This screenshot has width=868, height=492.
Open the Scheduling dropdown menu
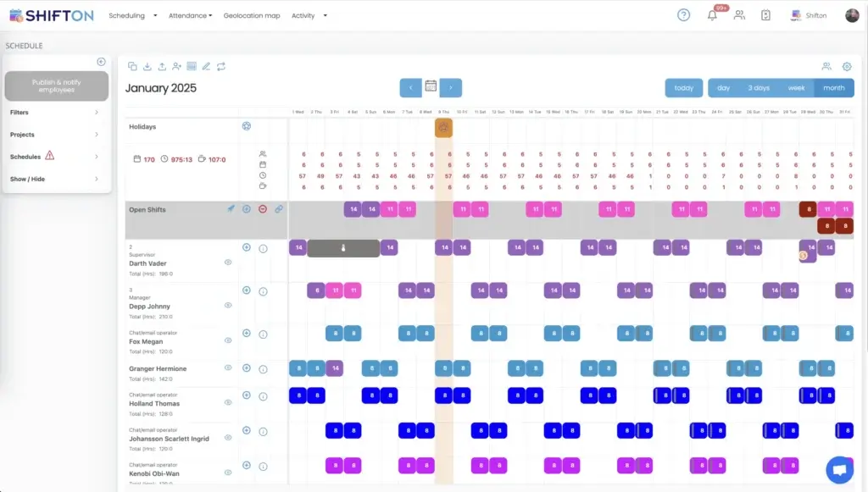(133, 15)
